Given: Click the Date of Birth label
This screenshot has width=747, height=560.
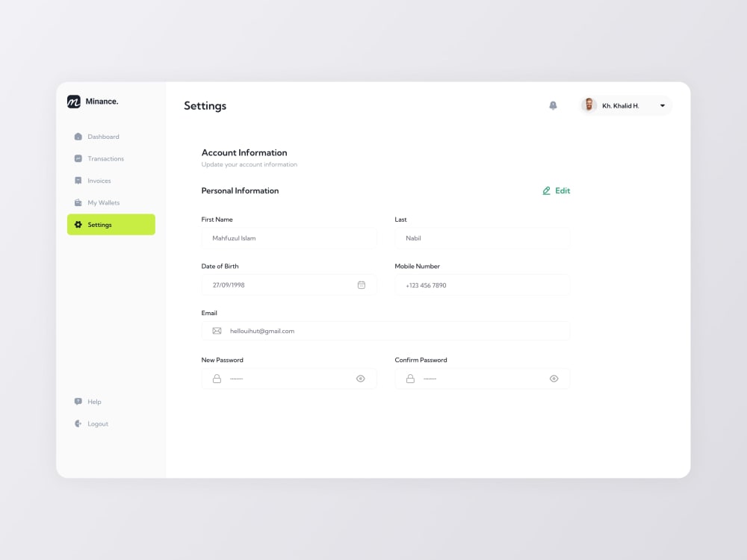Looking at the screenshot, I should (220, 267).
